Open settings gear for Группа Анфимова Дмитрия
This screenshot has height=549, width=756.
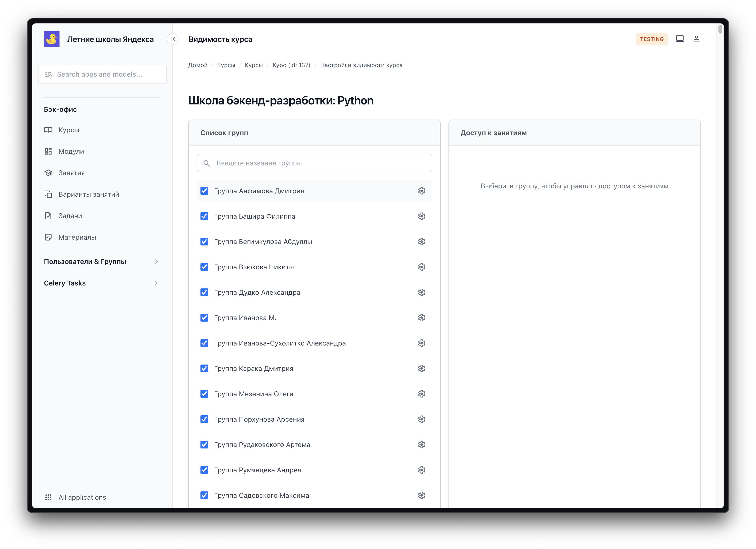pos(422,191)
